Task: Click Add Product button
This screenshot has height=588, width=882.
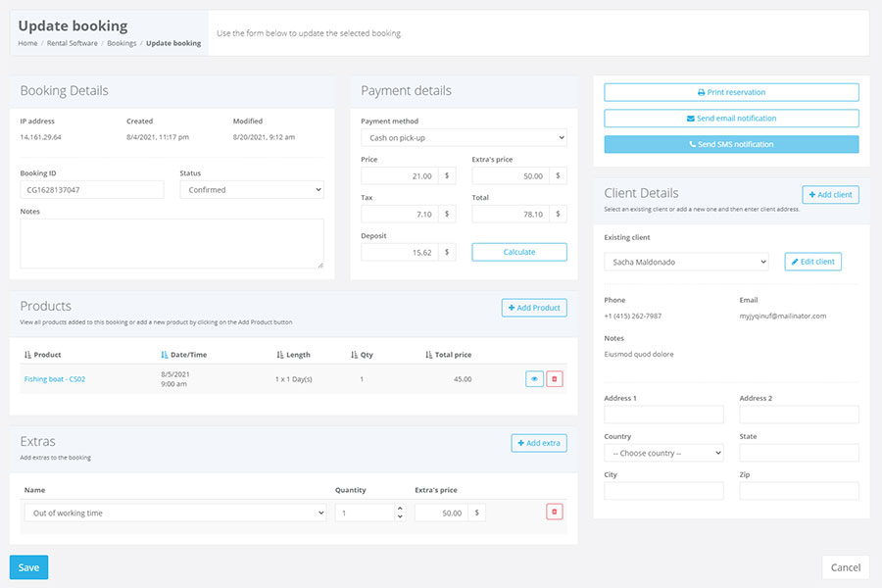Action: pos(534,308)
